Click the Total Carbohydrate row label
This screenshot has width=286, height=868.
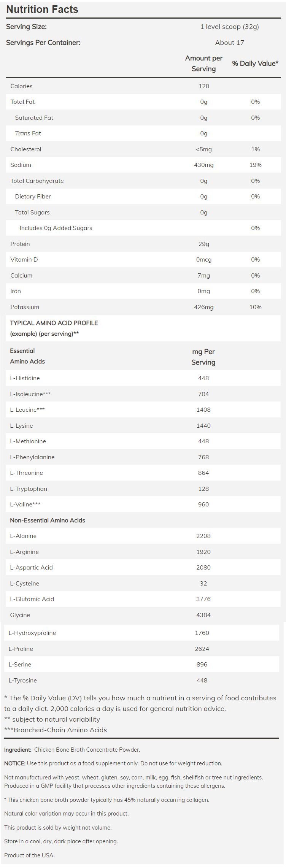point(37,181)
